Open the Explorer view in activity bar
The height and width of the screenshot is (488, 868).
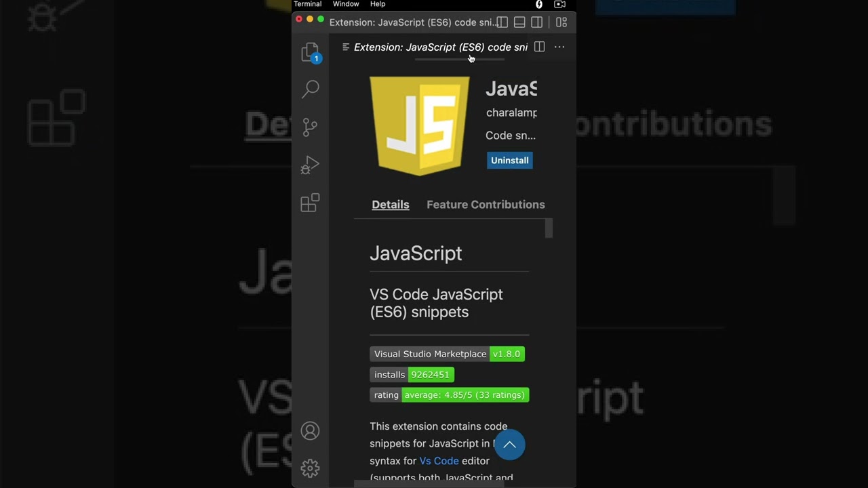pyautogui.click(x=311, y=52)
